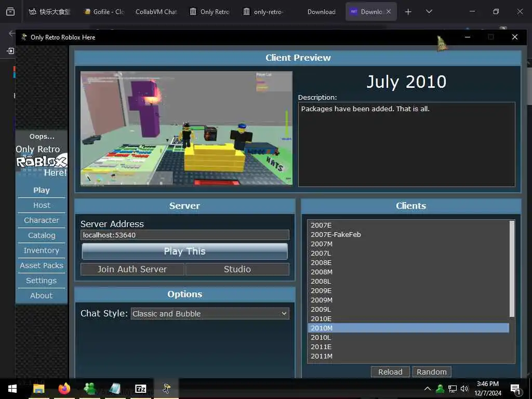Select client 2008E in list

[x=408, y=262]
